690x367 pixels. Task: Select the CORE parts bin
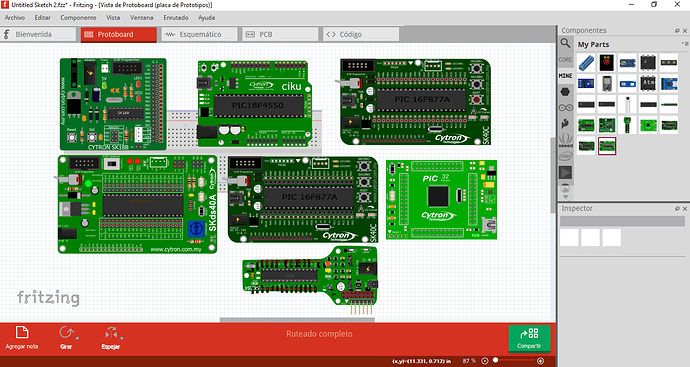click(x=565, y=59)
